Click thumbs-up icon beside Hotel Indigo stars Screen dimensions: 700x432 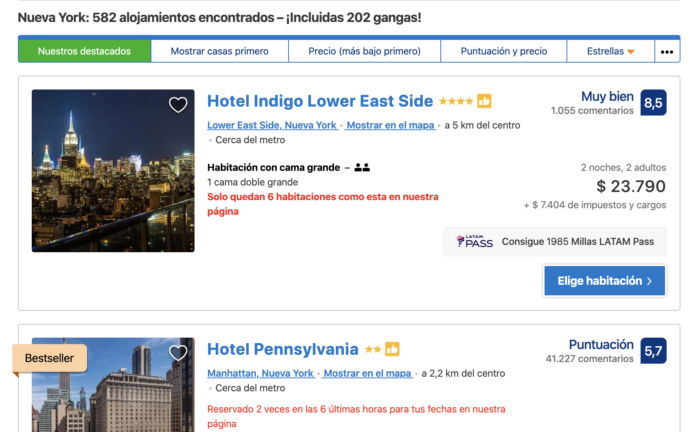coord(484,101)
